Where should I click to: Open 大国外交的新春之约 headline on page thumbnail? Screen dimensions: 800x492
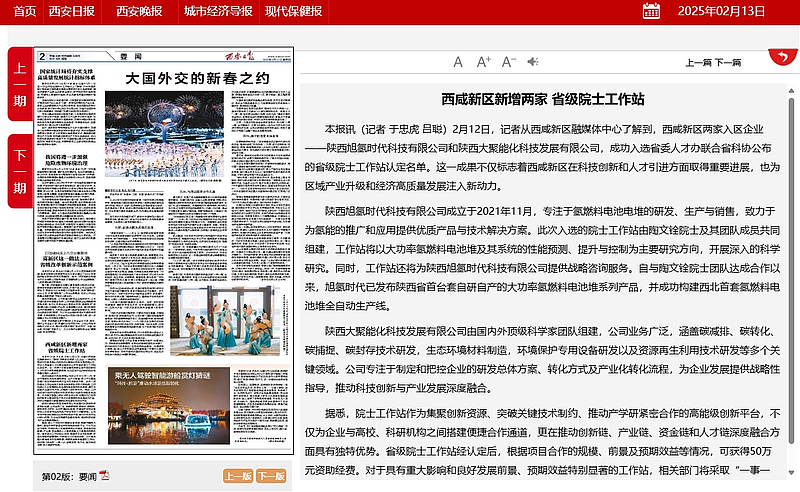(197, 78)
